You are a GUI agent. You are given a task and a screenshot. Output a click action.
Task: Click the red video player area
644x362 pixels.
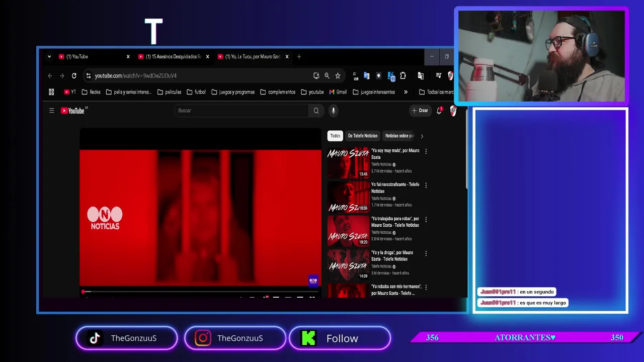[200, 217]
